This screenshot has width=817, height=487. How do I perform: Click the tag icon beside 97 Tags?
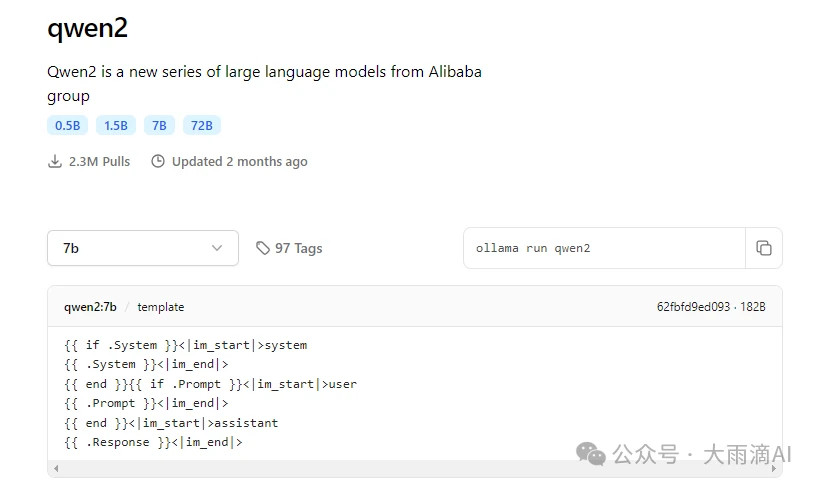(263, 248)
